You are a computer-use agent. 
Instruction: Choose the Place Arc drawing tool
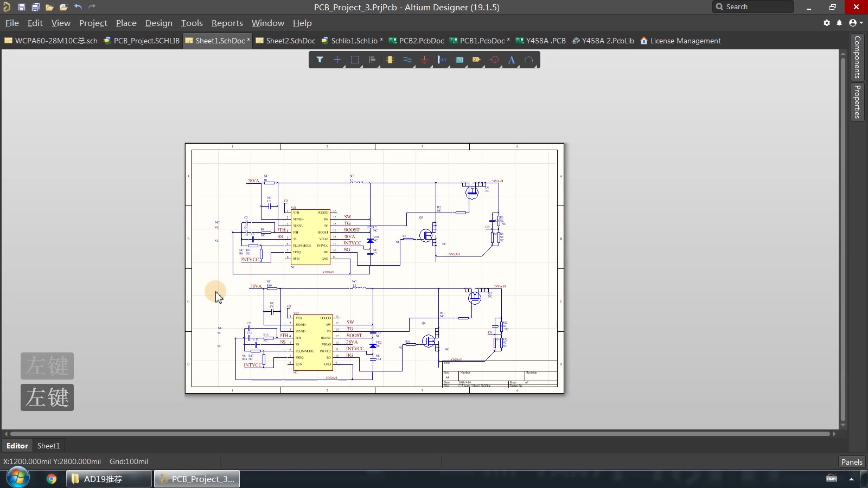(x=529, y=60)
